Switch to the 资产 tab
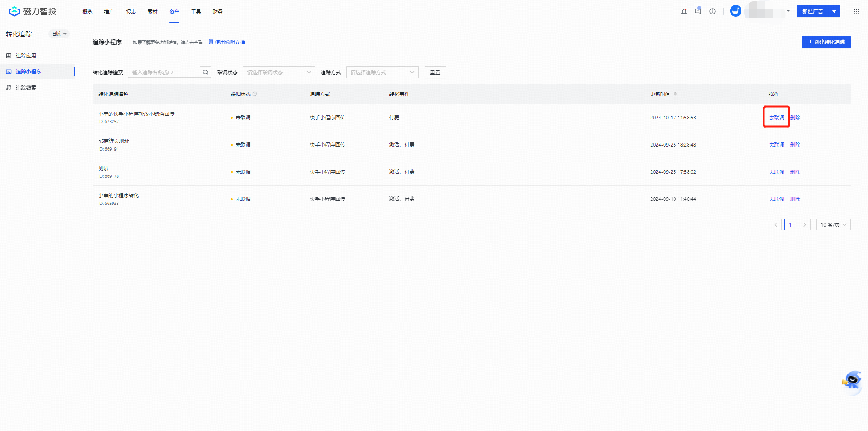This screenshot has width=868, height=431. click(174, 12)
